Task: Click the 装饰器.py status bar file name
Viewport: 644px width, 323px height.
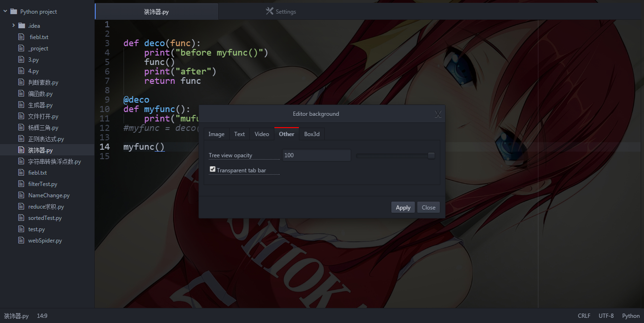Action: coord(17,316)
